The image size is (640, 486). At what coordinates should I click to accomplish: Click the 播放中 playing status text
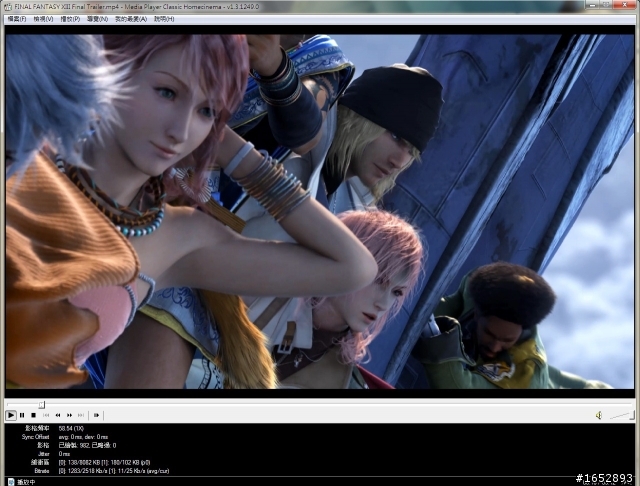tap(26, 482)
